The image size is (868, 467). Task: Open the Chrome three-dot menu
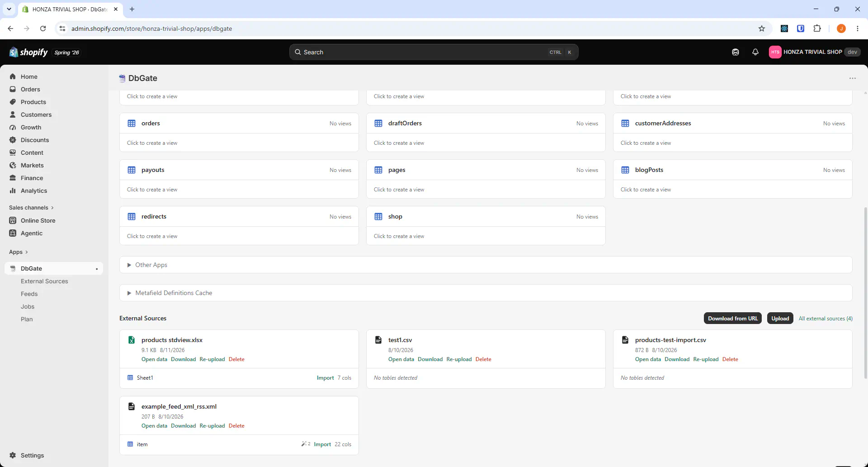tap(858, 29)
